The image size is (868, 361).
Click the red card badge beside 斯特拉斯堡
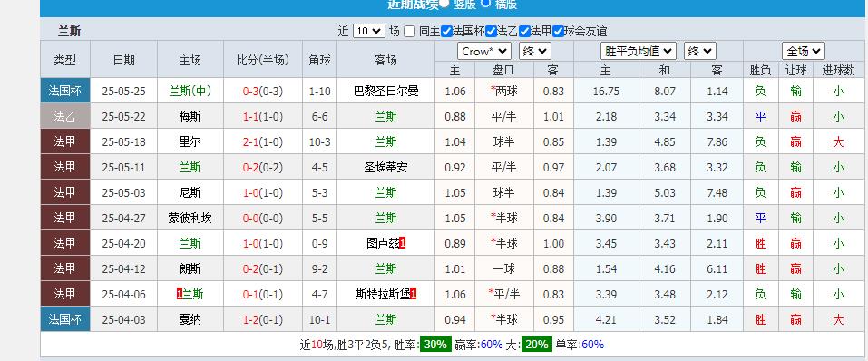pyautogui.click(x=414, y=294)
